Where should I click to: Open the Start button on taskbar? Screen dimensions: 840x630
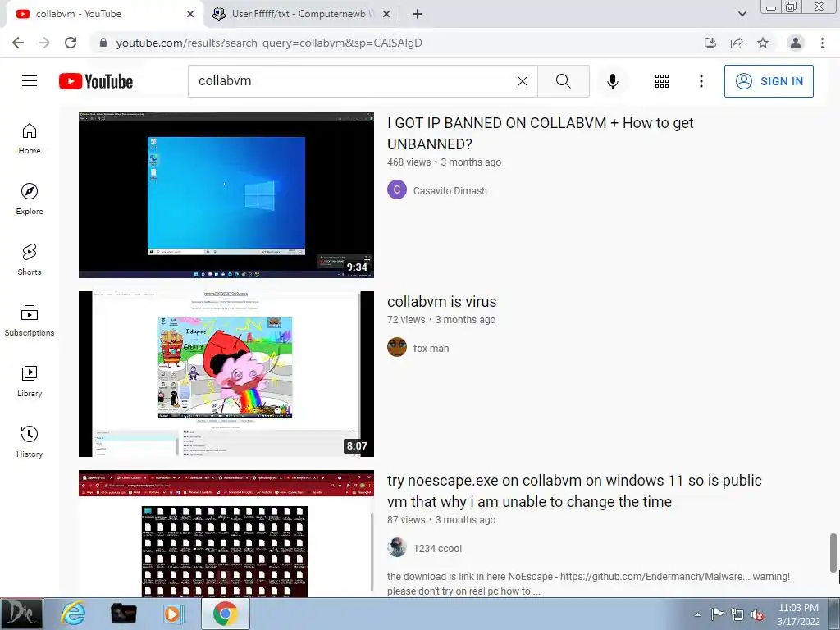(21, 614)
